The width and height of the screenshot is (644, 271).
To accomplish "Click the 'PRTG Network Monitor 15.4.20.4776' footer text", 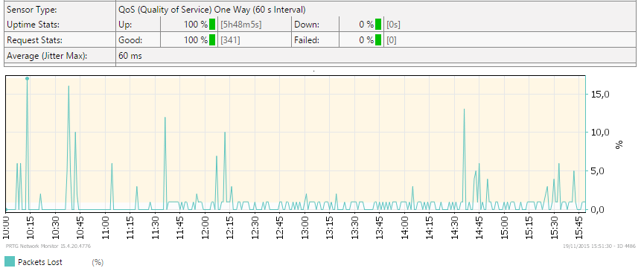I will tap(48, 246).
